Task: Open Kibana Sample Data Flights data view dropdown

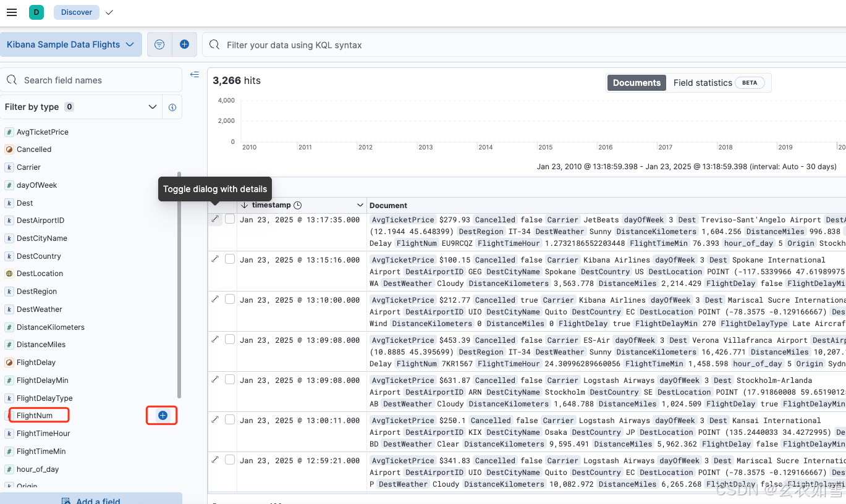Action: click(x=70, y=44)
